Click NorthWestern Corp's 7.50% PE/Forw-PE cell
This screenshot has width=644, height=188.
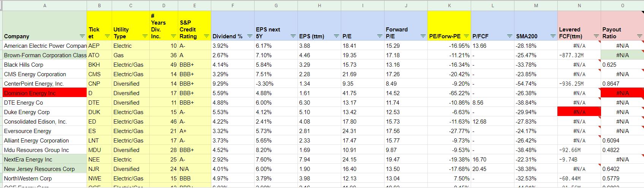449,179
